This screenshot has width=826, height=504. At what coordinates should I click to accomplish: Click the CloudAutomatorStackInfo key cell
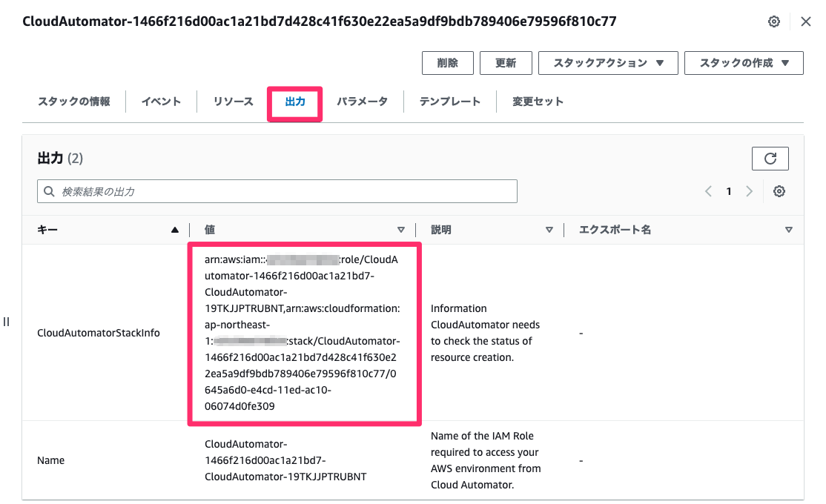99,333
